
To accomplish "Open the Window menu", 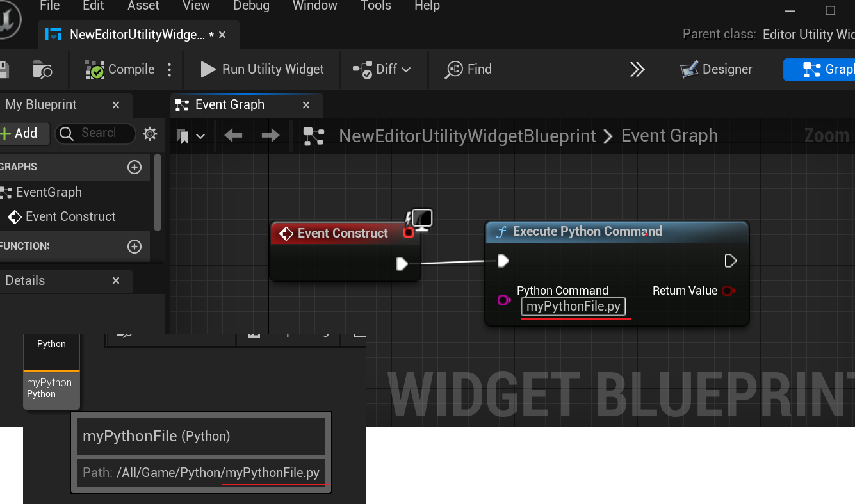I will 314,6.
